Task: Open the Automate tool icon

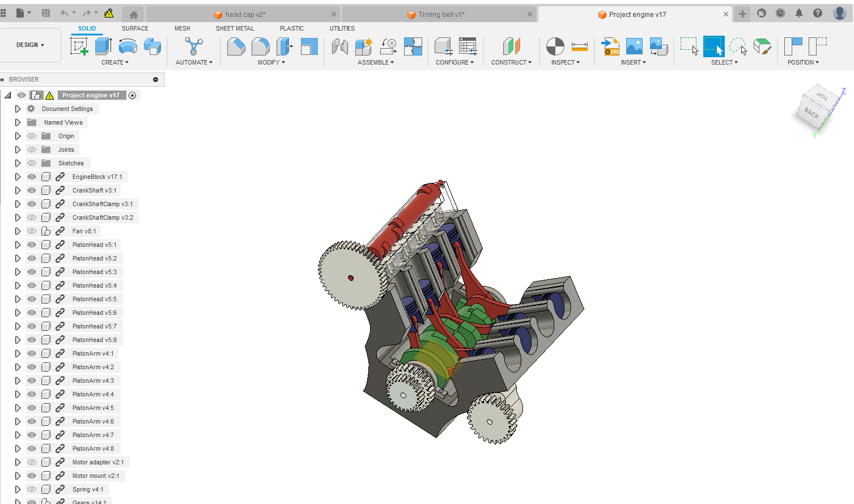Action: point(194,46)
